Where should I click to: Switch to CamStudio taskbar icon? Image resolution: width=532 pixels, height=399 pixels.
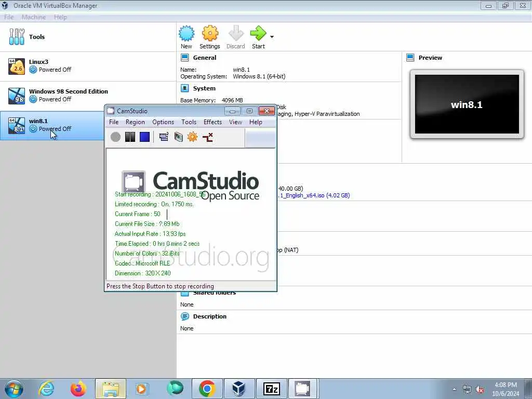pos(302,389)
